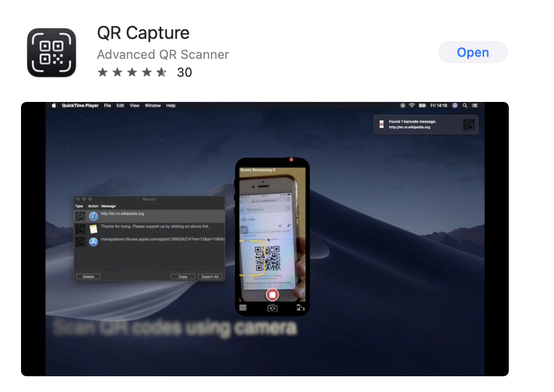The height and width of the screenshot is (392, 554).
Task: Click the list menu icon on phone
Action: point(243,308)
